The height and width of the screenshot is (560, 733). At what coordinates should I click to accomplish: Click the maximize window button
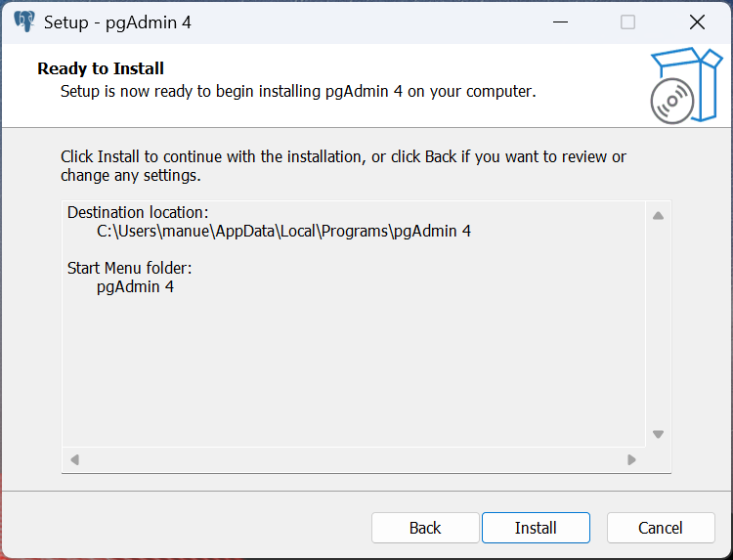627,22
